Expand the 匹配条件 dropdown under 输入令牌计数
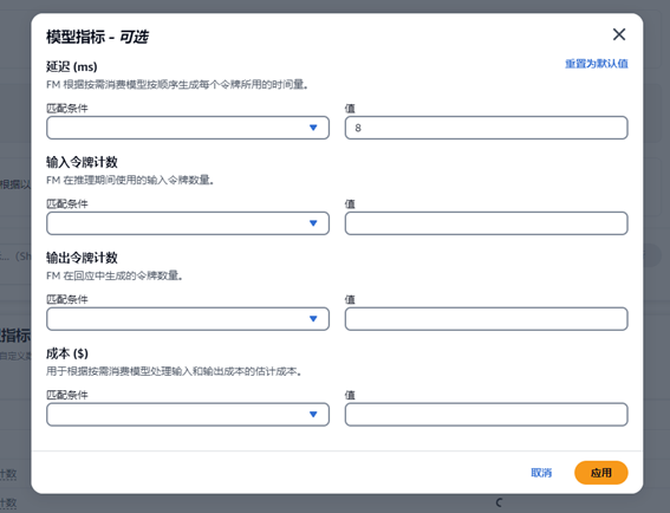Screen dimensions: 670x513 (x=187, y=223)
